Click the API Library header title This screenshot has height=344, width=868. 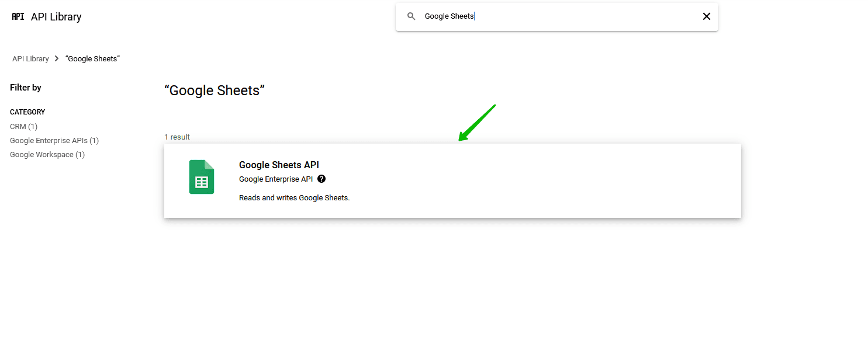point(56,17)
